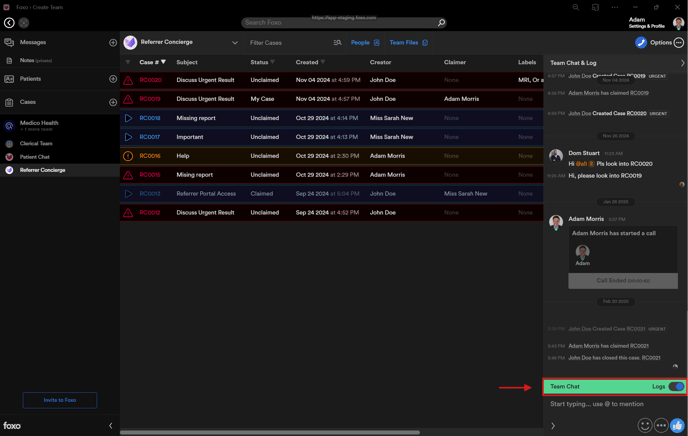Open the emoji picker
The width and height of the screenshot is (688, 436).
point(645,425)
